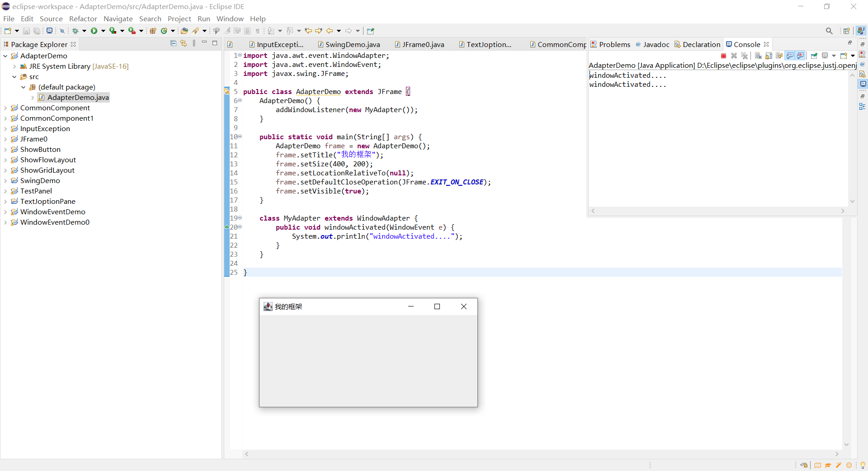
Task: Select AdapterDemo.java in Package Explorer
Action: click(x=78, y=98)
